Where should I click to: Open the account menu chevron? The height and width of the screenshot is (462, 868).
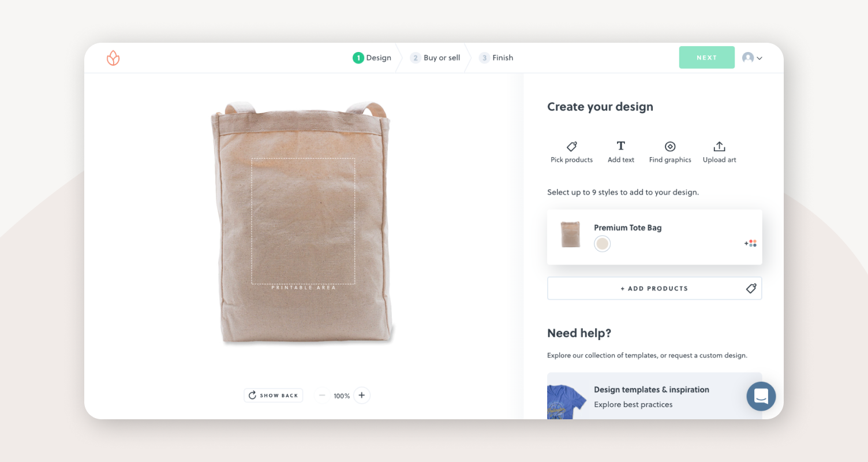[760, 58]
